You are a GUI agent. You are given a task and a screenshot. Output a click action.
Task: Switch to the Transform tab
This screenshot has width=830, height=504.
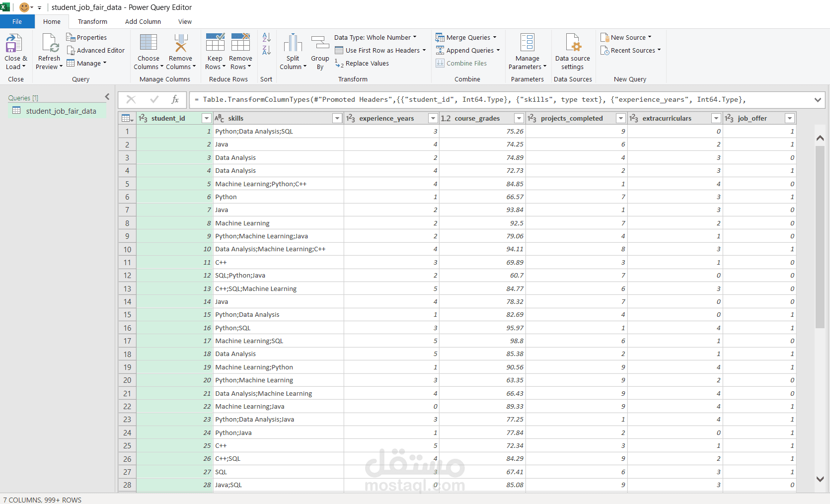[92, 22]
